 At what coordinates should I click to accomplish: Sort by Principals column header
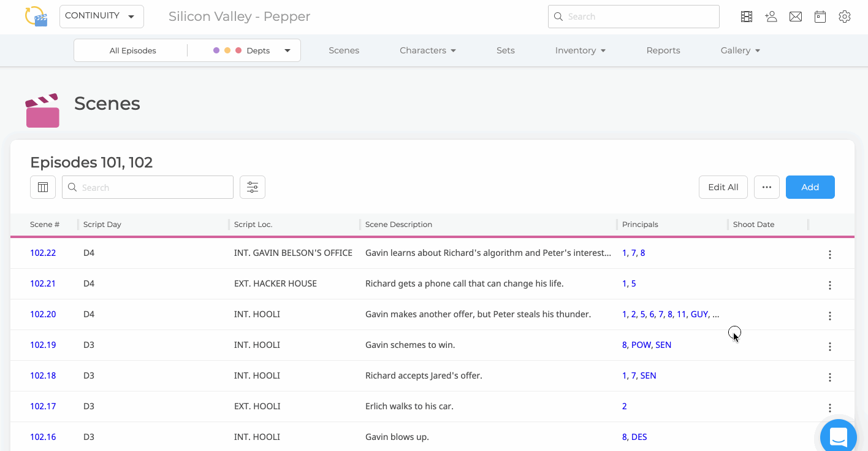(640, 225)
